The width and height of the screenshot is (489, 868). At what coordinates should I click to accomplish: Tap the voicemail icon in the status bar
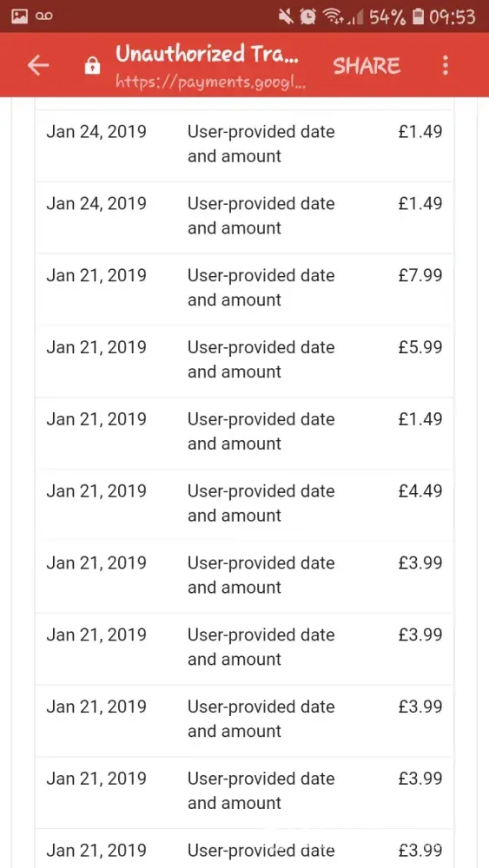coord(44,16)
